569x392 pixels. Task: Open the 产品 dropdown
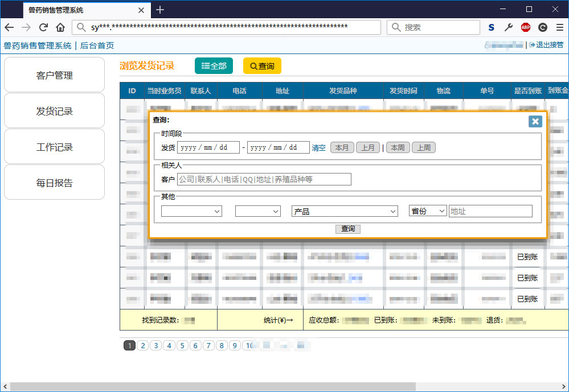(345, 211)
